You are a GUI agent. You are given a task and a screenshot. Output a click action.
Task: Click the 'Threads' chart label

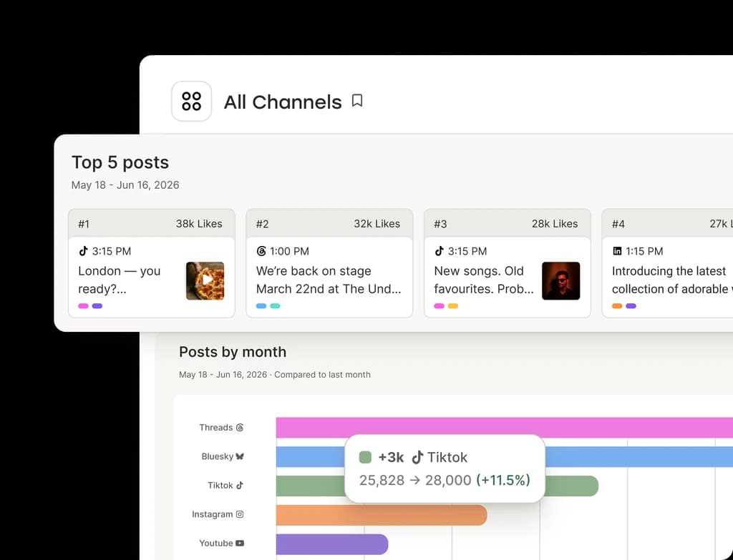coord(216,428)
